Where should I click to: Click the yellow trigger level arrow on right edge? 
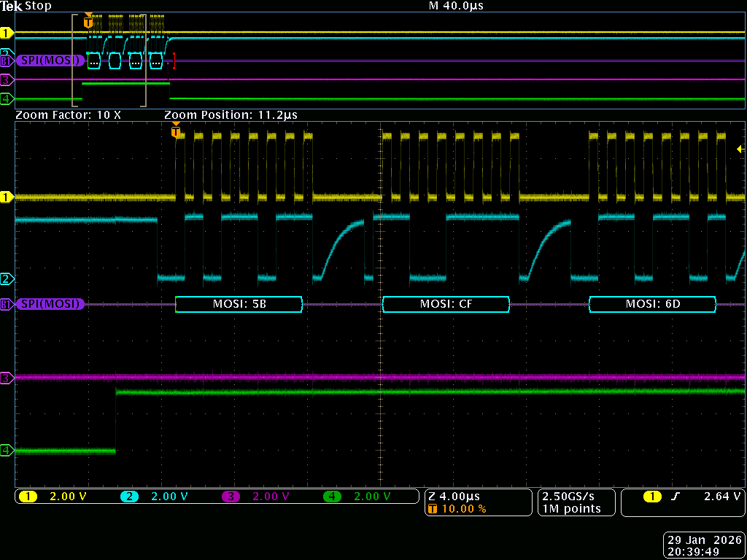(740, 149)
